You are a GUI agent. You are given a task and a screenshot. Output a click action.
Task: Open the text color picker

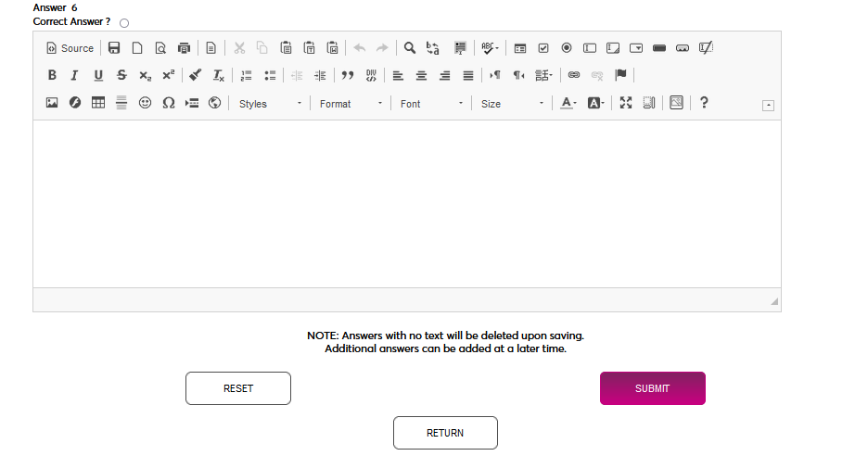569,104
